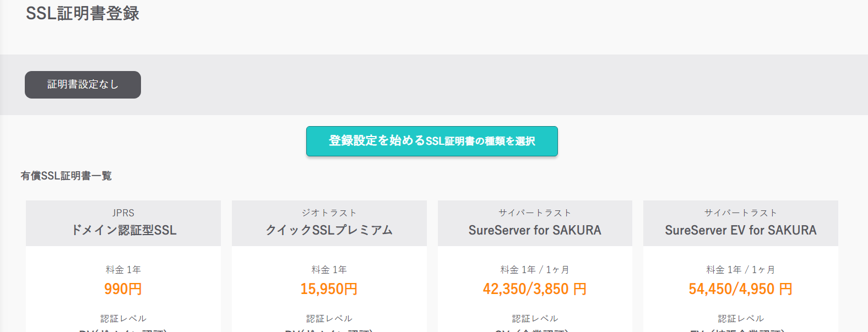The height and width of the screenshot is (332, 868).
Task: Click the 42,350/3,850 円 price
Action: [535, 289]
